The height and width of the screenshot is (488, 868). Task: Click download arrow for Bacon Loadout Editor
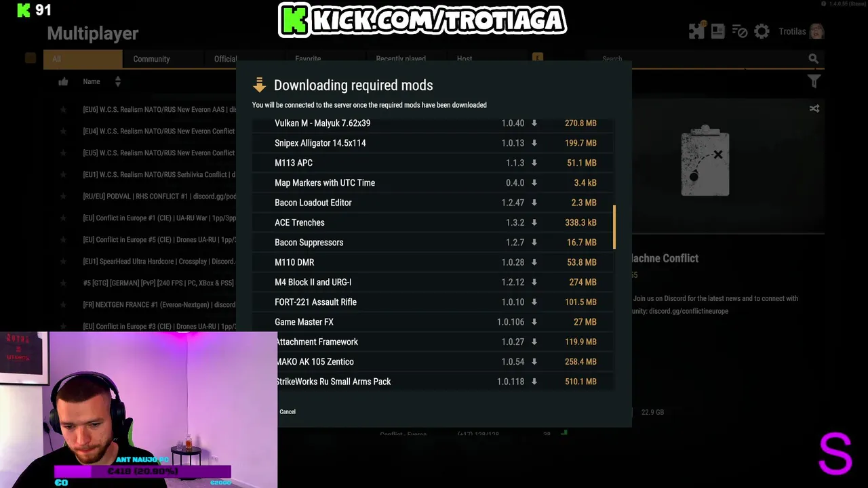[x=534, y=203]
